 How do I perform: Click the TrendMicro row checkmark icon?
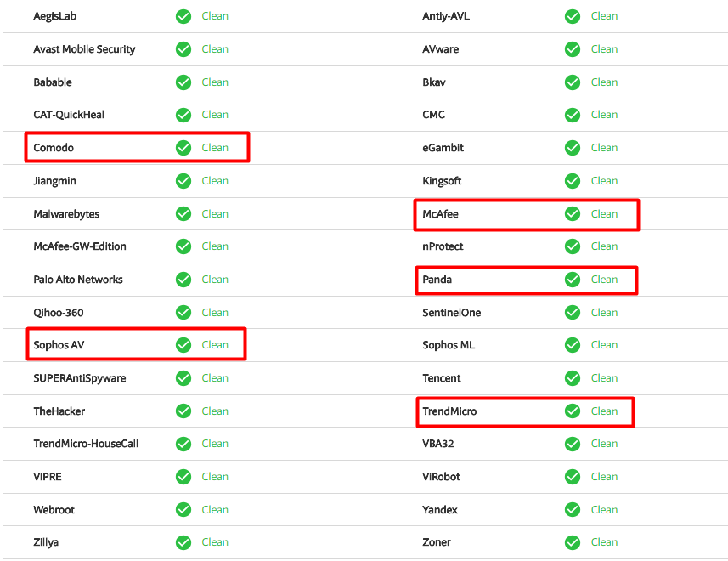coord(573,411)
